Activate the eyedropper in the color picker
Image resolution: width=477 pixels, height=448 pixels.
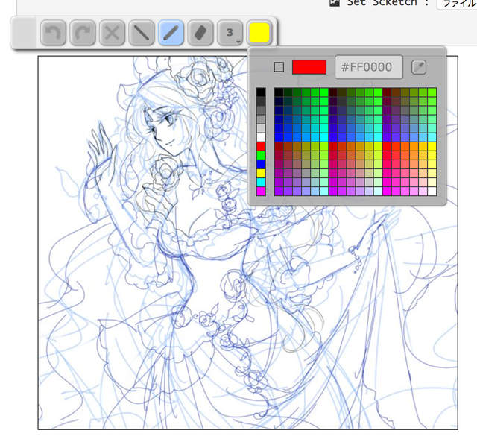point(420,67)
